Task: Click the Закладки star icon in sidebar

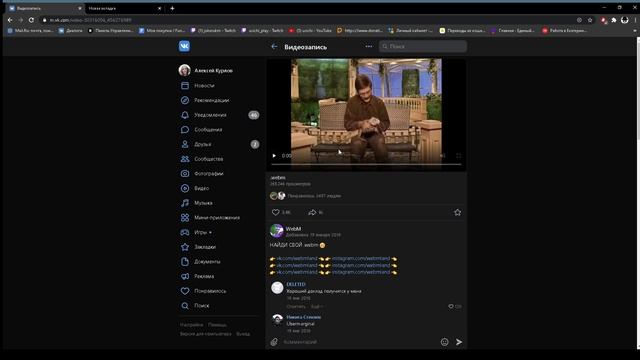Action: pos(185,247)
